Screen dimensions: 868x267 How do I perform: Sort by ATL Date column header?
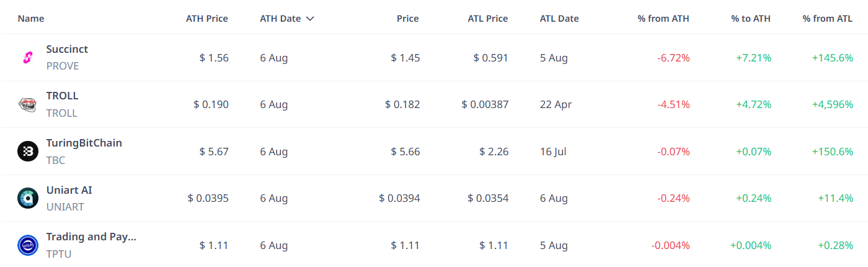[x=559, y=19]
